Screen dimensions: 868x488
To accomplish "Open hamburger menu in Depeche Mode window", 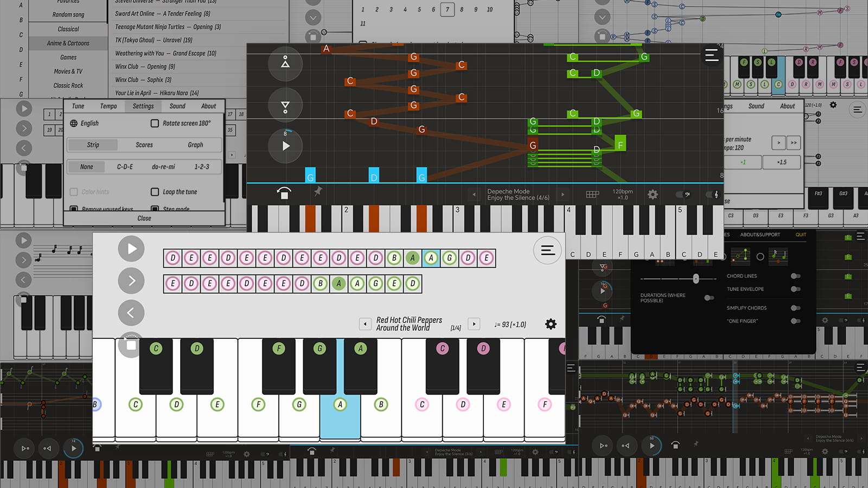I will tap(711, 55).
